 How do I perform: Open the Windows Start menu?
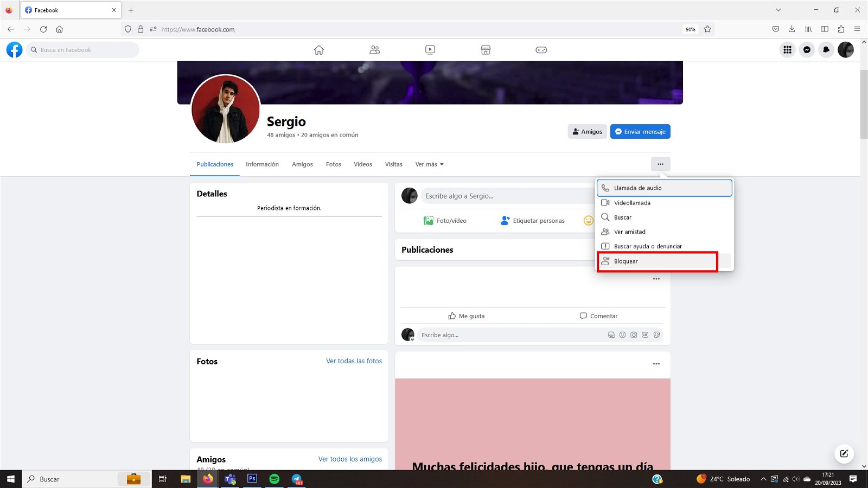tap(10, 479)
